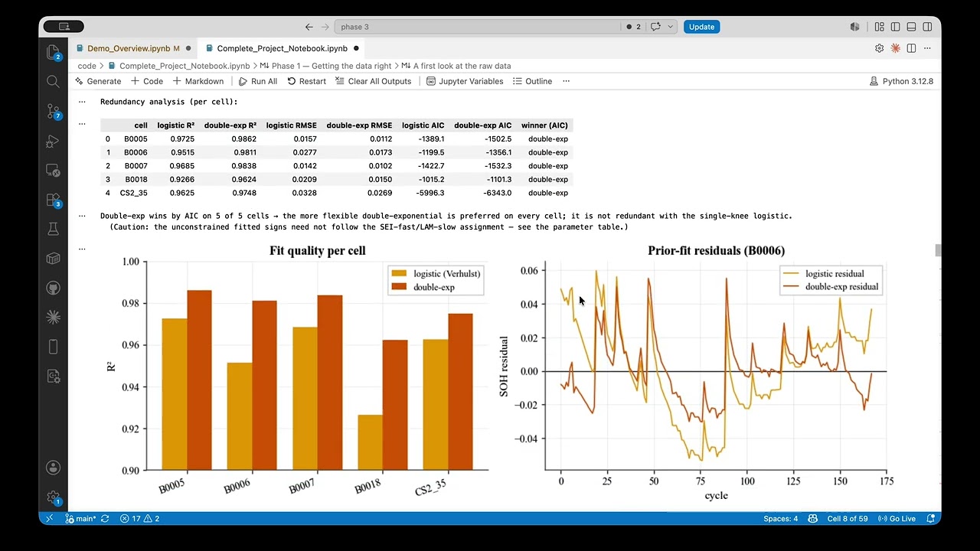This screenshot has width=980, height=551.
Task: Open output ellipsis beside 'Redundancy analysis'
Action: tap(82, 101)
